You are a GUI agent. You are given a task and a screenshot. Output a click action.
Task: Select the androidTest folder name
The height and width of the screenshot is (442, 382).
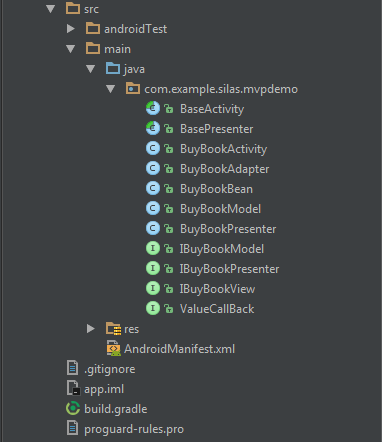135,29
